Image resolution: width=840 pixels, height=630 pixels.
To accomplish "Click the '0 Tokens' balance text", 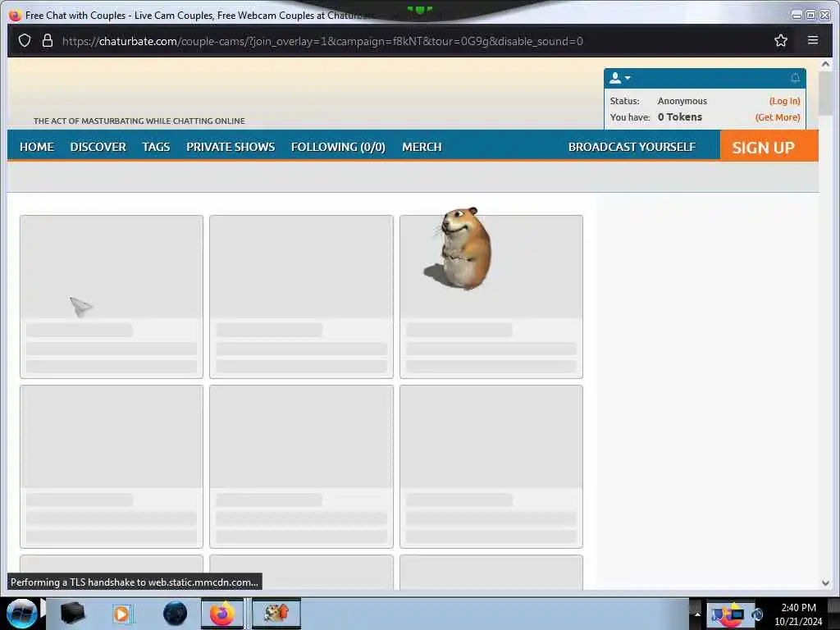I will tap(680, 117).
